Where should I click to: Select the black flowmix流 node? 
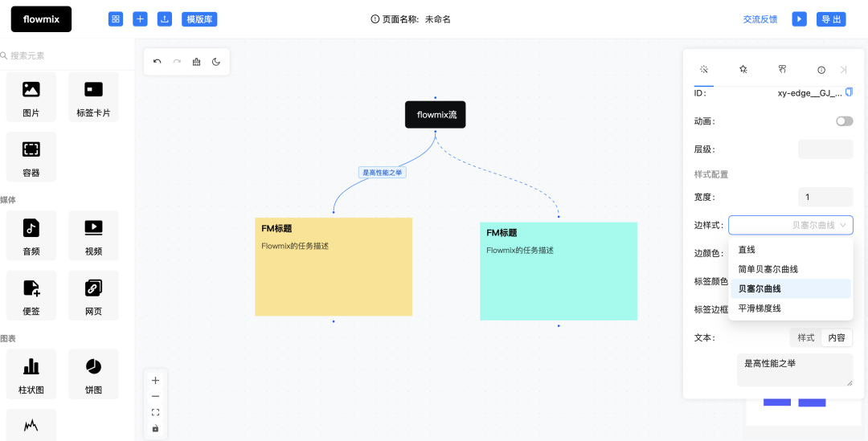pos(435,115)
